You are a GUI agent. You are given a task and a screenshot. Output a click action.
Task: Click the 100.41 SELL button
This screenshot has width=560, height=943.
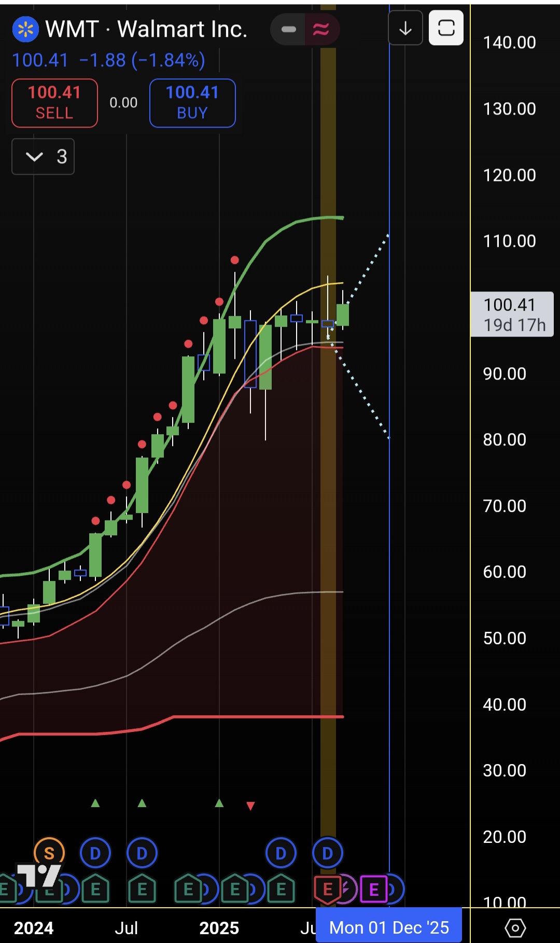click(x=54, y=103)
